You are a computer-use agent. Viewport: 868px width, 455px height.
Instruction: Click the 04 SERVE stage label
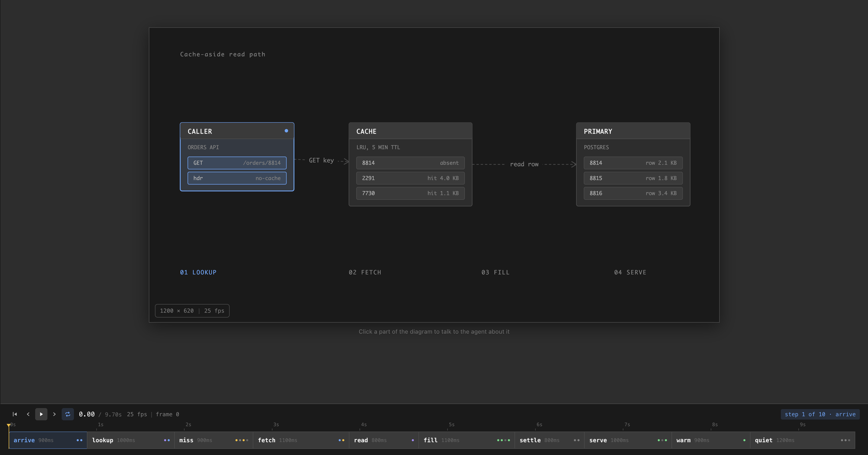[630, 272]
